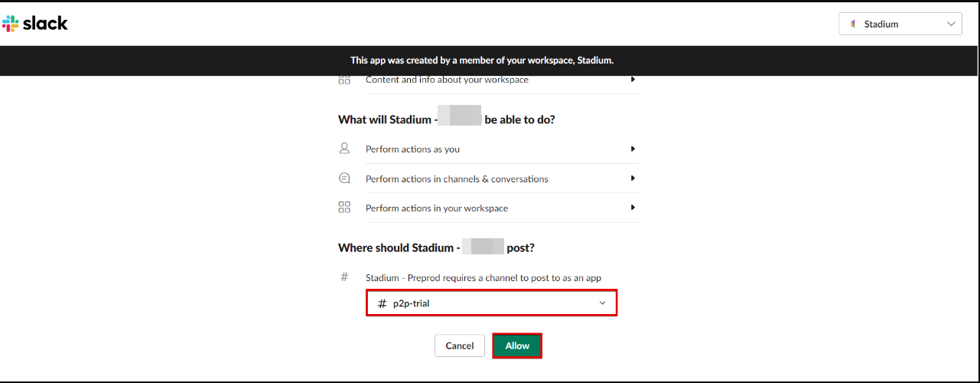The width and height of the screenshot is (980, 383).
Task: Click the Stadium workspace icon in selector
Action: 853,25
